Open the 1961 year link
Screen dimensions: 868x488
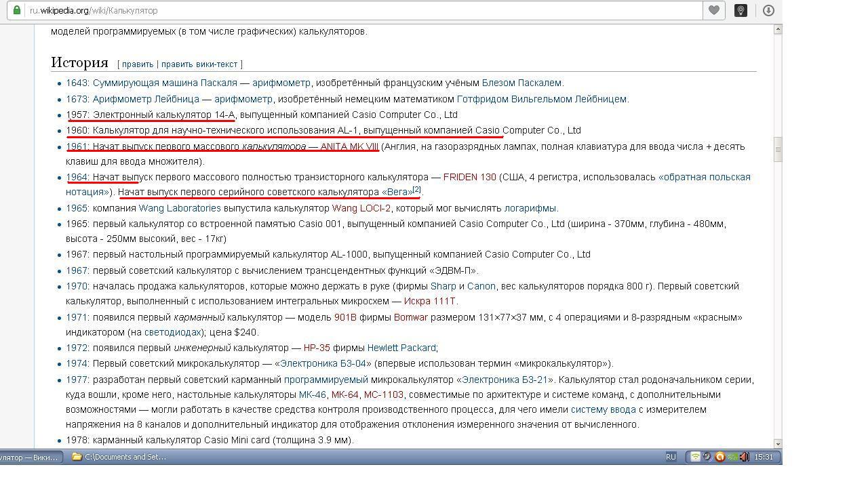pyautogui.click(x=77, y=146)
